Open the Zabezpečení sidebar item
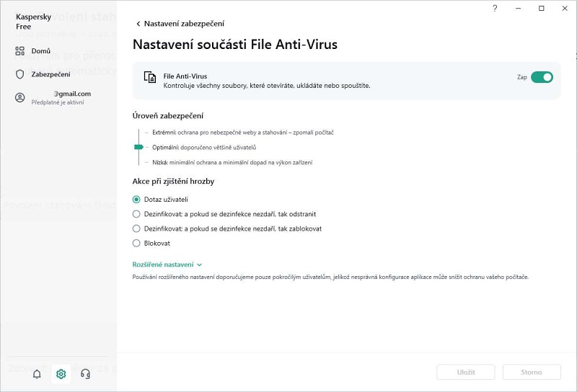This screenshot has height=392, width=577. click(x=50, y=74)
